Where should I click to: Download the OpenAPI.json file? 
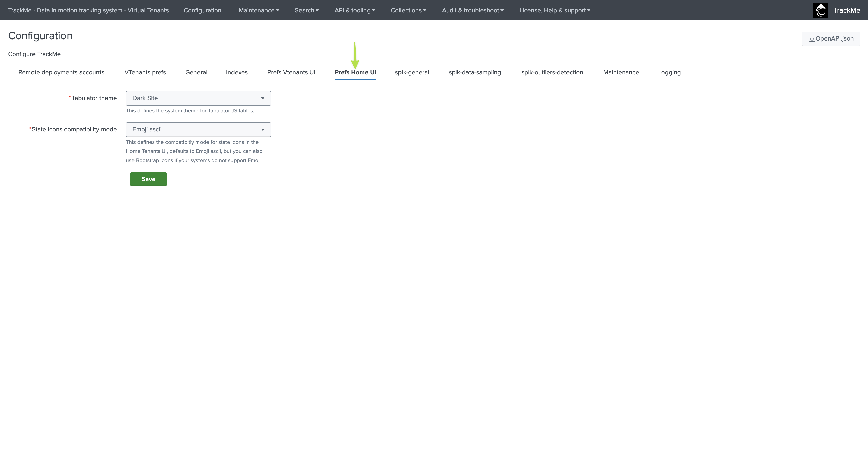click(831, 39)
